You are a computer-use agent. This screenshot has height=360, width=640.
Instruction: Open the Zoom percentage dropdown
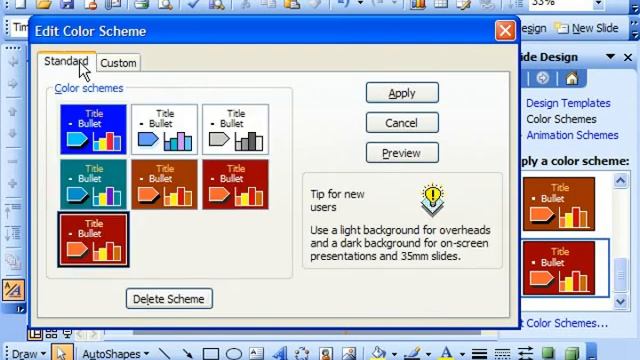(598, 4)
